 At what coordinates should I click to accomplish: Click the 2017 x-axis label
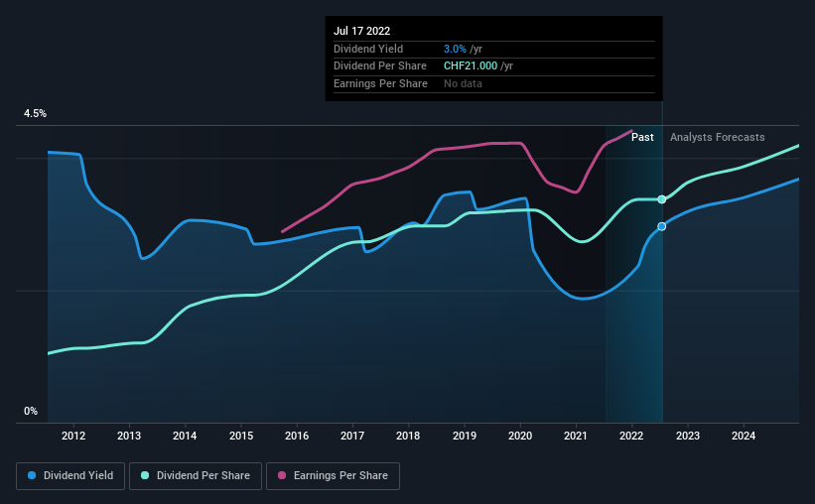(x=352, y=436)
